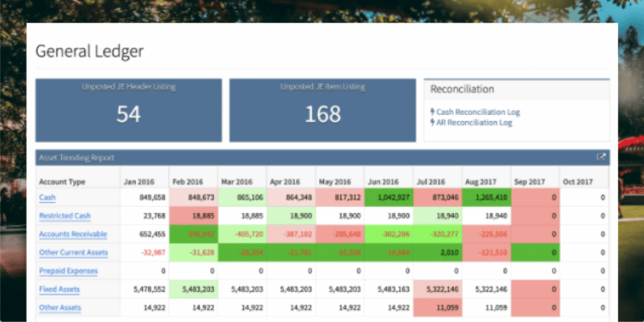Open the Restricted Cash account link
The image size is (644, 322).
tap(64, 216)
